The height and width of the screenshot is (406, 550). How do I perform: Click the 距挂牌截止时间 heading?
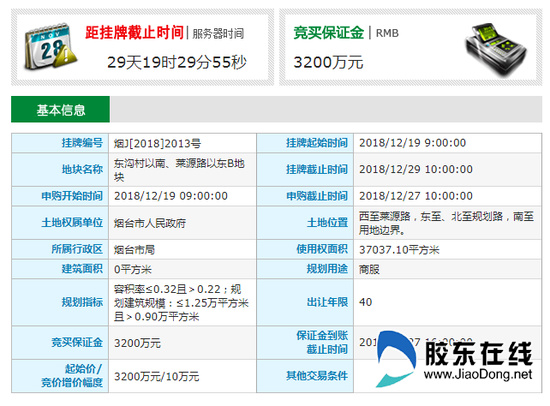click(x=134, y=33)
